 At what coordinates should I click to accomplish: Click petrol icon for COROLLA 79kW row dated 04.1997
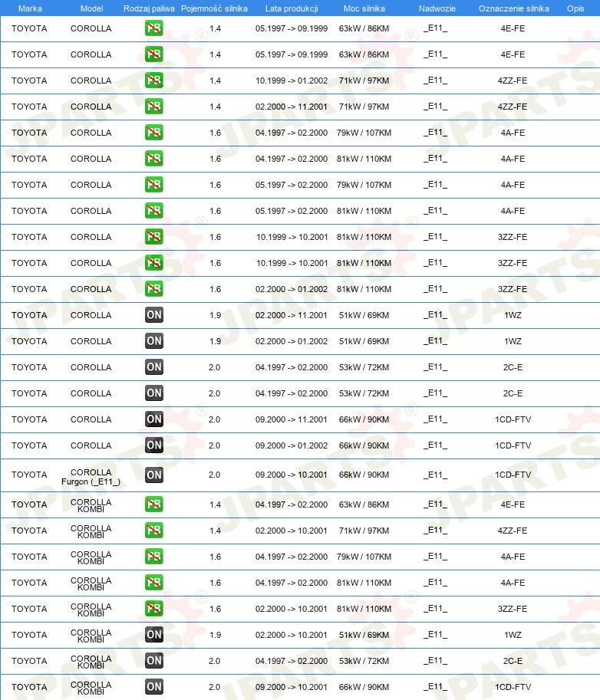click(153, 133)
